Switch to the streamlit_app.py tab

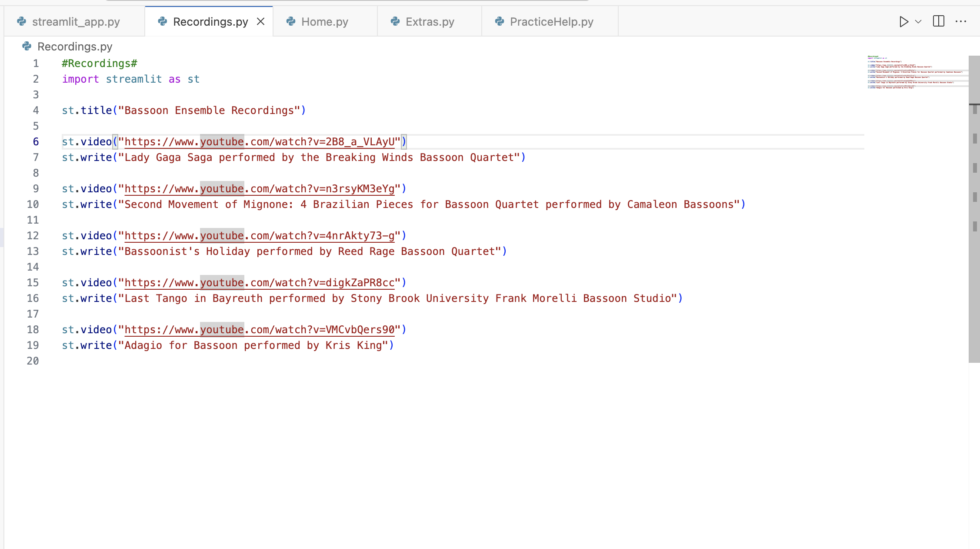pyautogui.click(x=76, y=22)
